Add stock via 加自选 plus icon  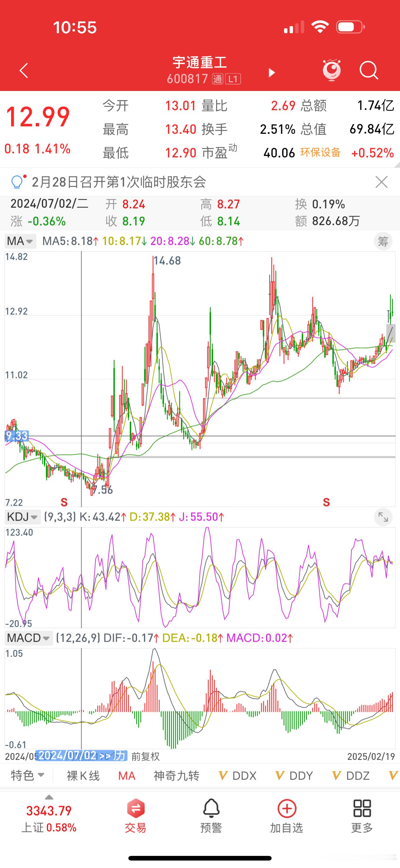(x=287, y=816)
